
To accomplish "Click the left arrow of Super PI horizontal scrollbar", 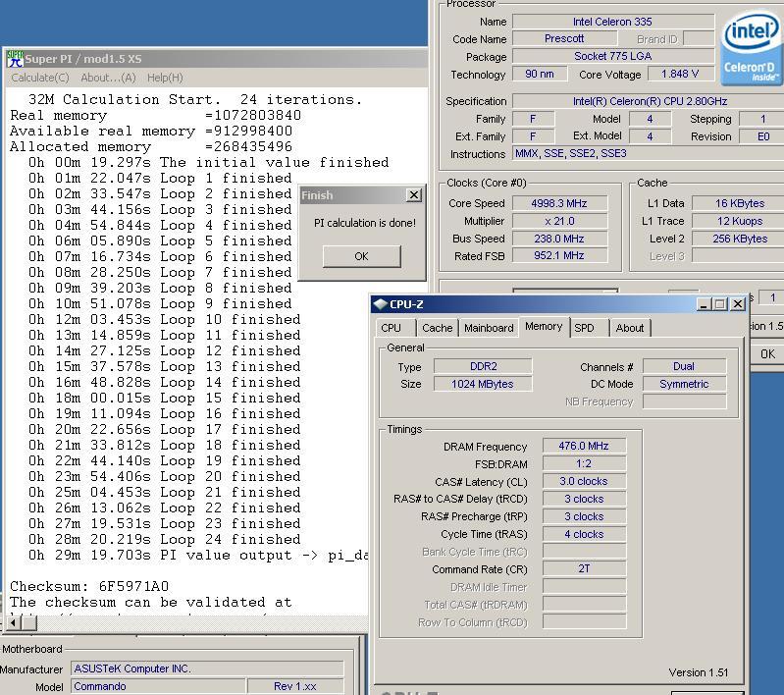I will (14, 622).
